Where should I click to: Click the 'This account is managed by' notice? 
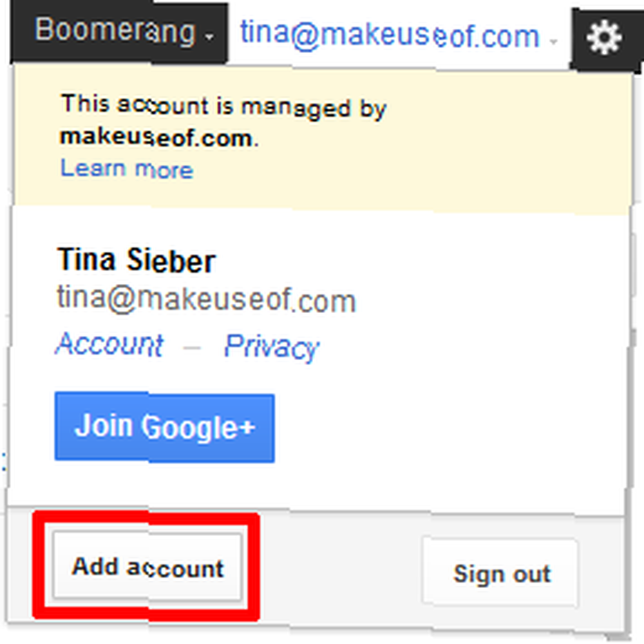click(x=224, y=106)
